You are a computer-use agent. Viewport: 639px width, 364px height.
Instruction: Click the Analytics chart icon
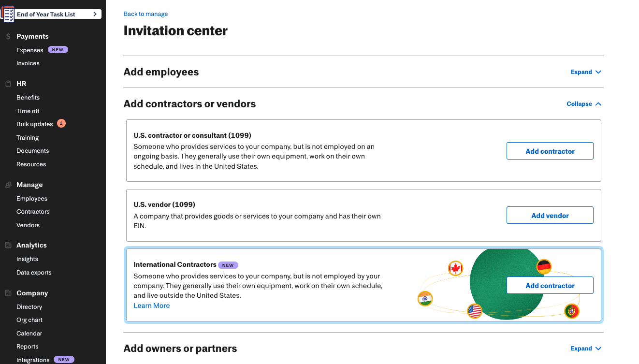pos(8,245)
